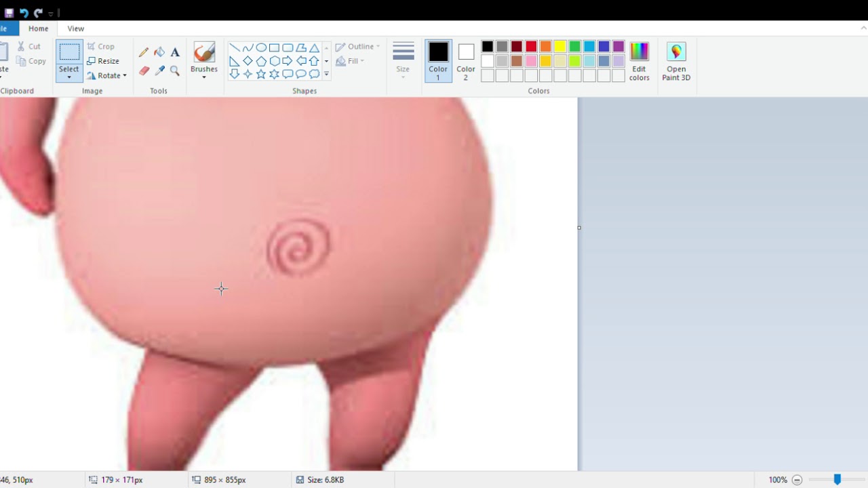Pick the red color swatch
The image size is (868, 488).
point(531,47)
